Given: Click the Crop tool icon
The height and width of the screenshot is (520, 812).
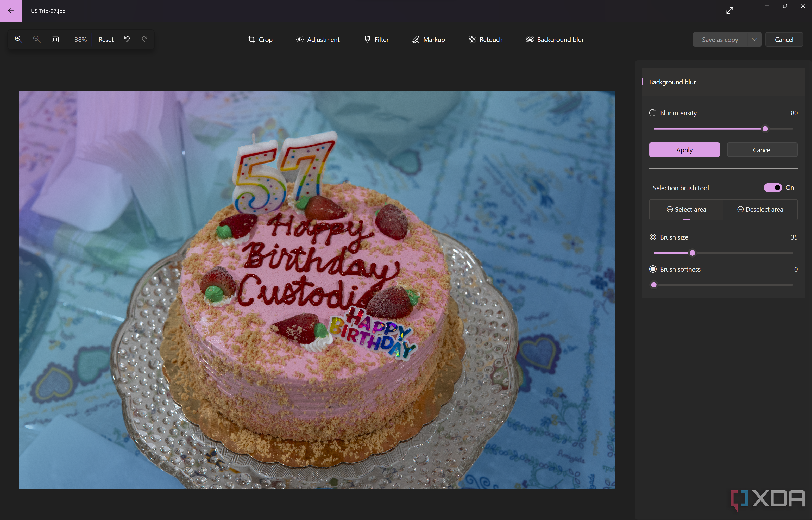Looking at the screenshot, I should click(x=251, y=39).
